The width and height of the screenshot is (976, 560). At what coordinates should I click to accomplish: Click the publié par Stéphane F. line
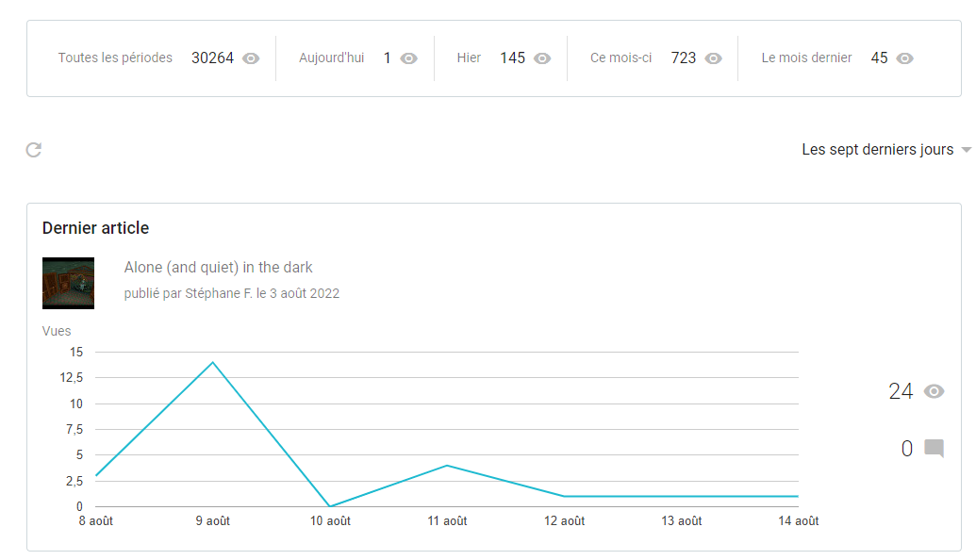pos(232,294)
